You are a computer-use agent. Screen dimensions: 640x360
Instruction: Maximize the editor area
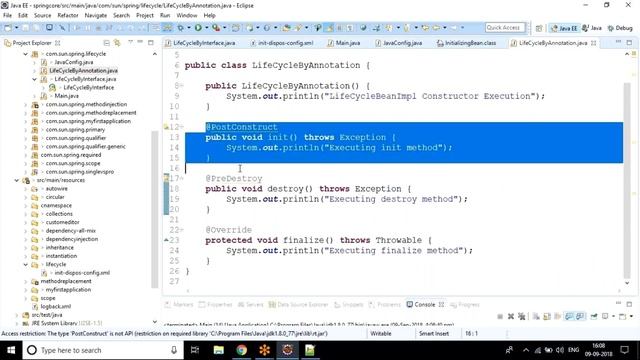point(629,42)
